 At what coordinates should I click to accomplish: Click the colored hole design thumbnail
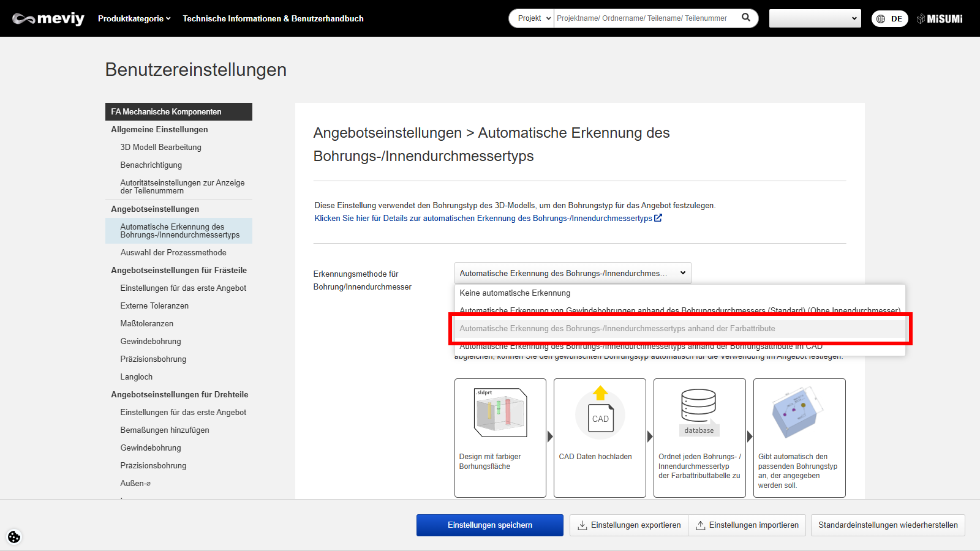pyautogui.click(x=500, y=412)
